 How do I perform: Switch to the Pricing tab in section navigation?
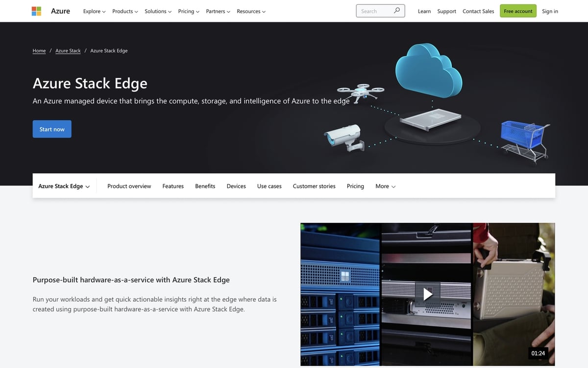pos(355,186)
